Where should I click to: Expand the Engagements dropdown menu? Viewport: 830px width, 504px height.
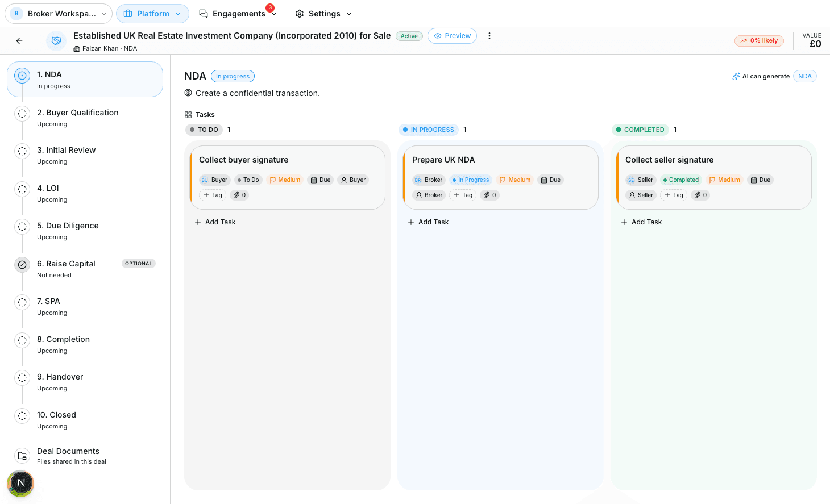(238, 14)
